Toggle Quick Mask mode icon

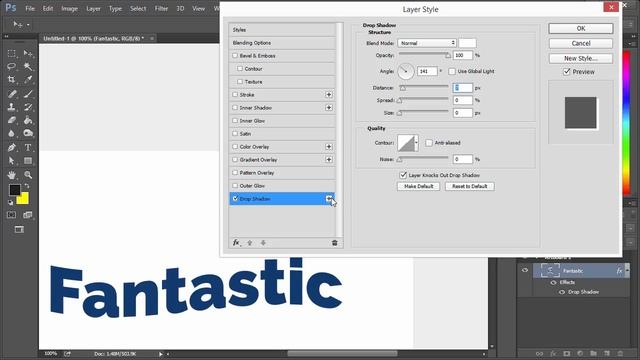point(11,215)
